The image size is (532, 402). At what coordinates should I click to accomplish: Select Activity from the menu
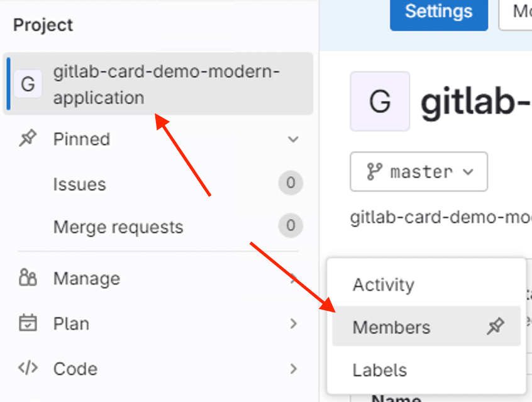click(x=383, y=285)
